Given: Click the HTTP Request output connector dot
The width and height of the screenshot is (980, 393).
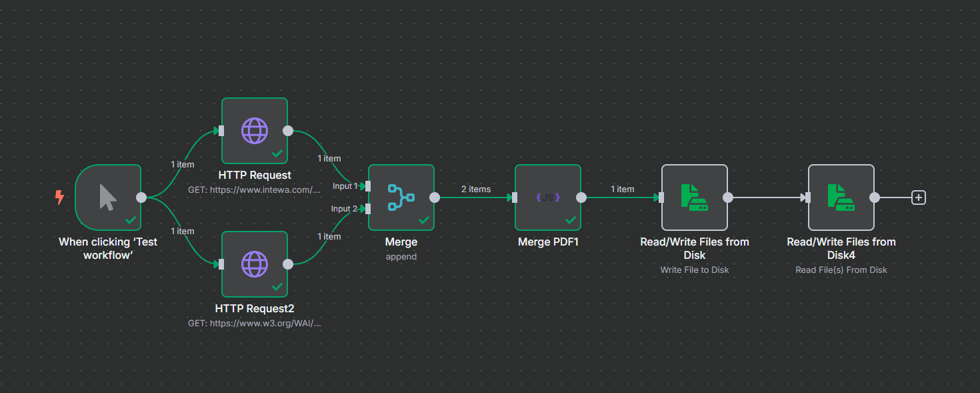Looking at the screenshot, I should [x=288, y=131].
